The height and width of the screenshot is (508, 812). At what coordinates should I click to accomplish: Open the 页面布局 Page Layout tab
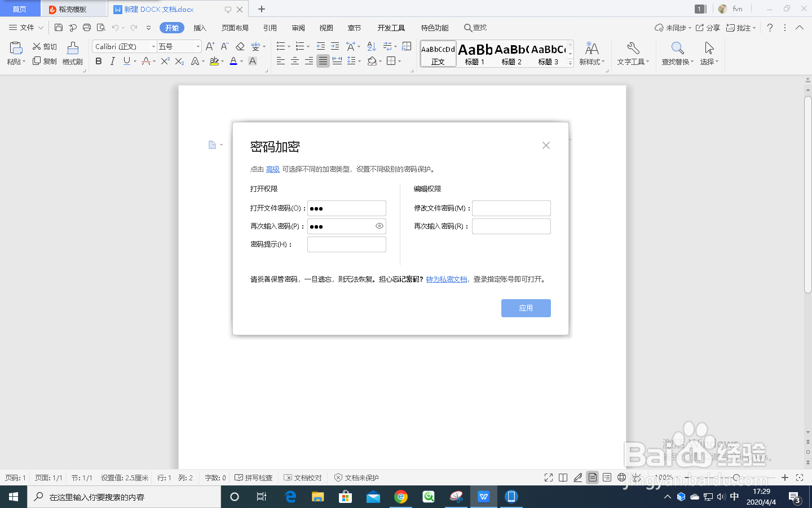pyautogui.click(x=235, y=28)
